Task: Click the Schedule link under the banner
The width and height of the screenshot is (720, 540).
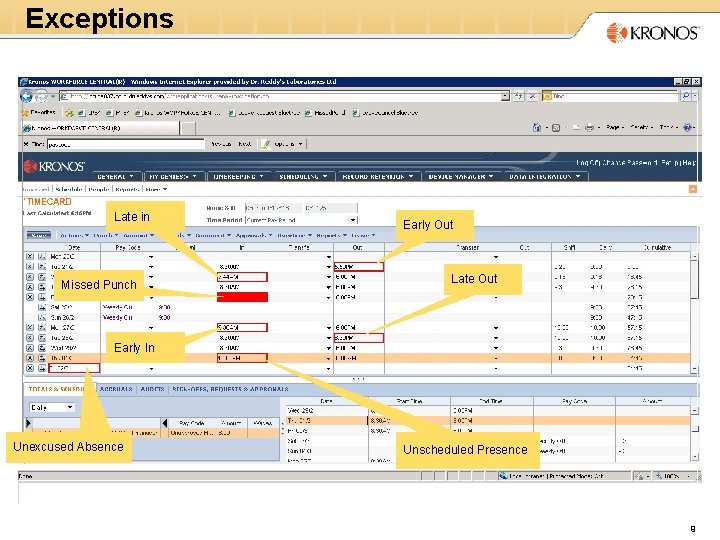Action: click(x=69, y=189)
